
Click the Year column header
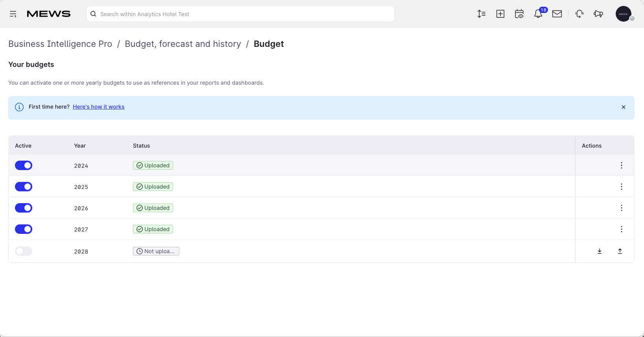coord(80,146)
